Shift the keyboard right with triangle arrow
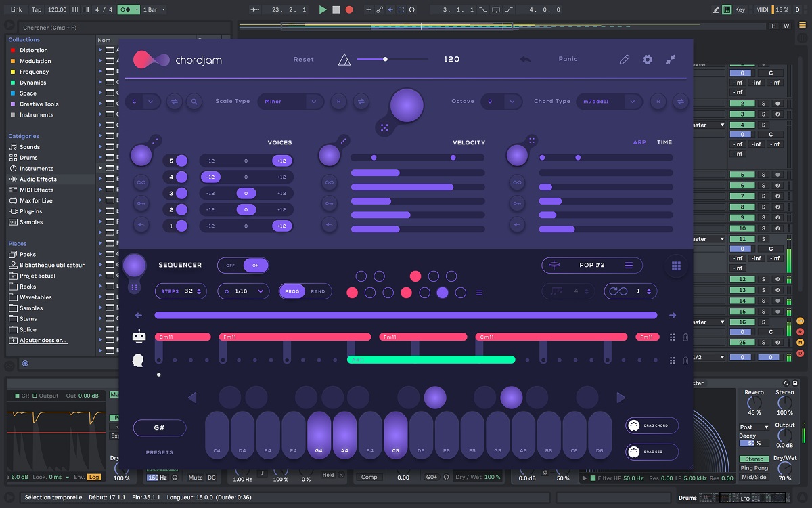 pyautogui.click(x=621, y=398)
